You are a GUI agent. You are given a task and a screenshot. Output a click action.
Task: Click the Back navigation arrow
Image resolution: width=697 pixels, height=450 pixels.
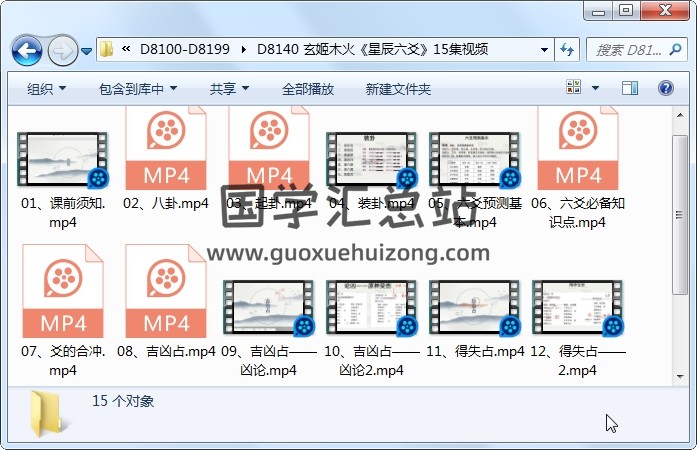[27, 49]
